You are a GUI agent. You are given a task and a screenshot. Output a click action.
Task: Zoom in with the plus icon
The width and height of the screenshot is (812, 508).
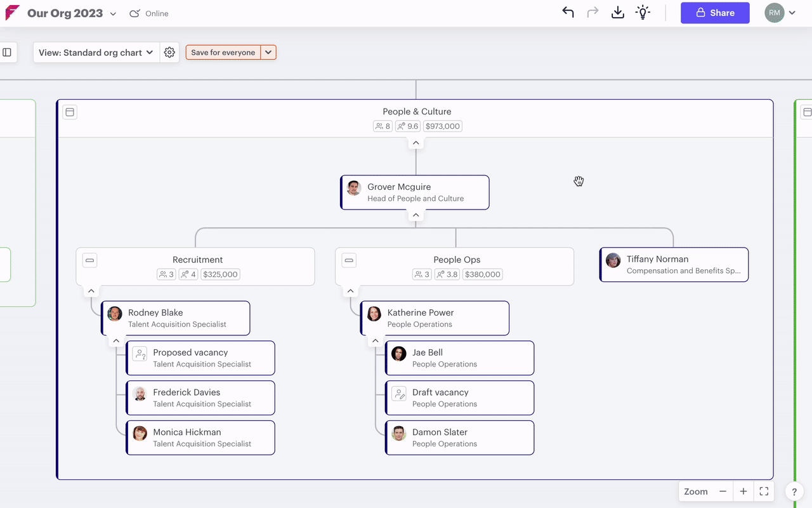(743, 491)
